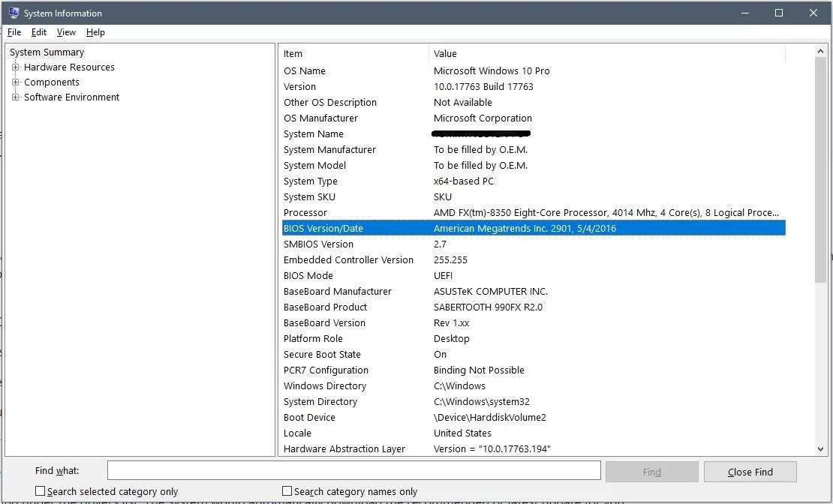Select System Summary in the left pane

[x=47, y=52]
